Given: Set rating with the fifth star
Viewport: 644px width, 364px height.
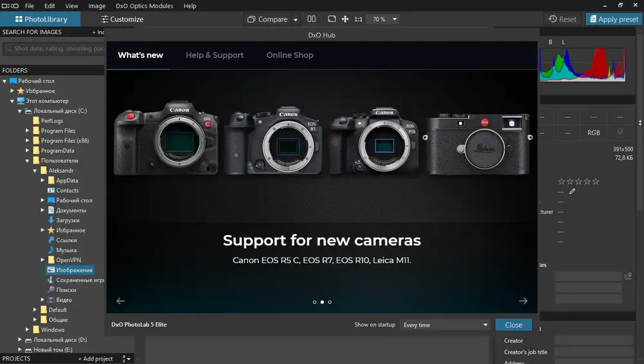Looking at the screenshot, I should (x=596, y=181).
